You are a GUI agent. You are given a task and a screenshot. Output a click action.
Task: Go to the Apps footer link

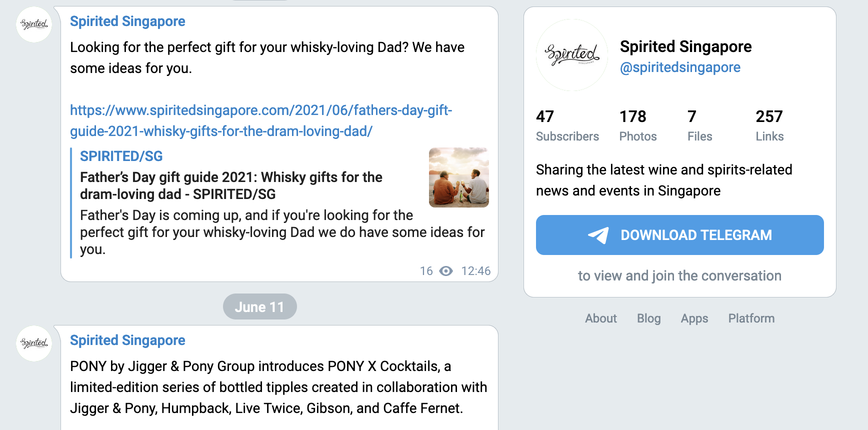pyautogui.click(x=694, y=318)
